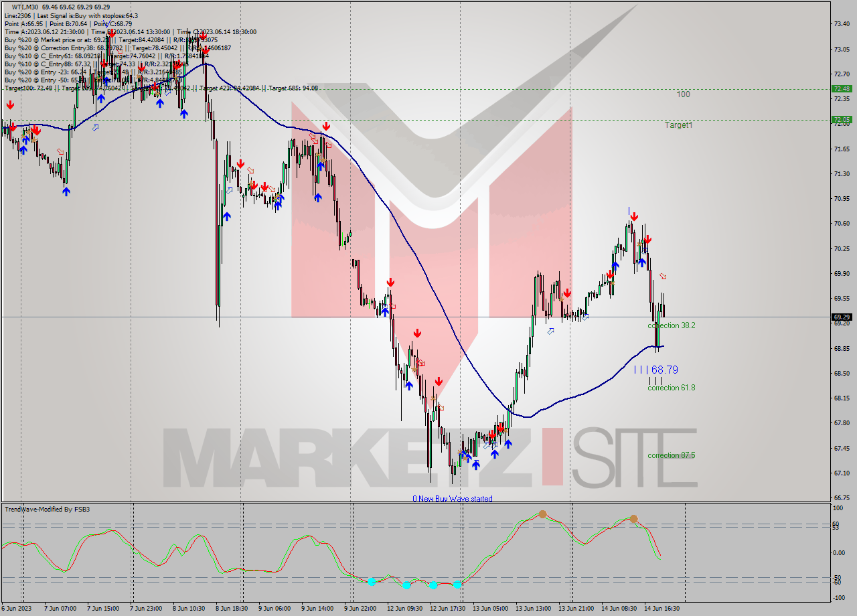The image size is (857, 616).
Task: Select the 'Buy %20 @ Market price' line
Action: coord(110,40)
